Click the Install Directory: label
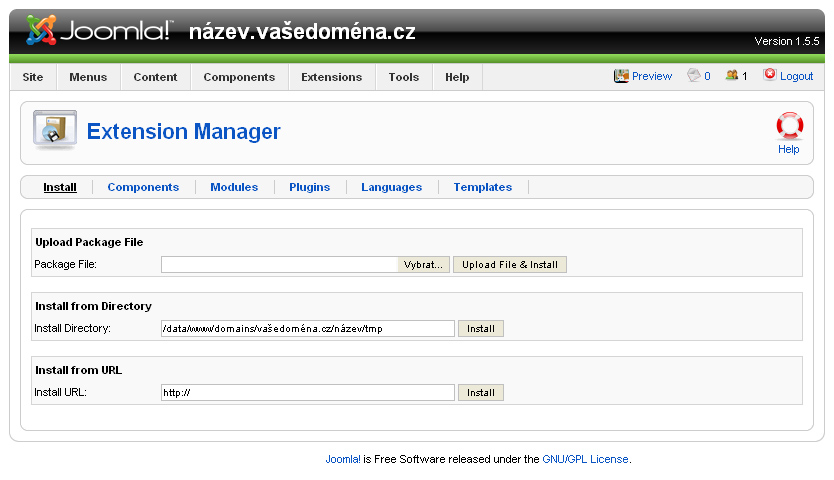The image size is (834, 480). tap(72, 328)
